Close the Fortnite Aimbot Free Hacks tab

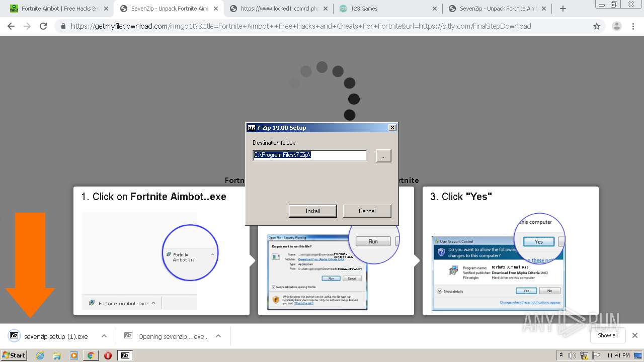(106, 9)
